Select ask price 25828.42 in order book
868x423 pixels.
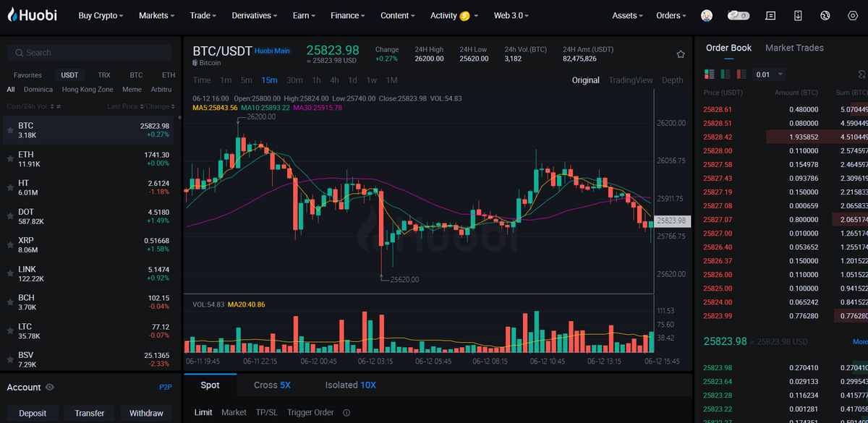[718, 137]
